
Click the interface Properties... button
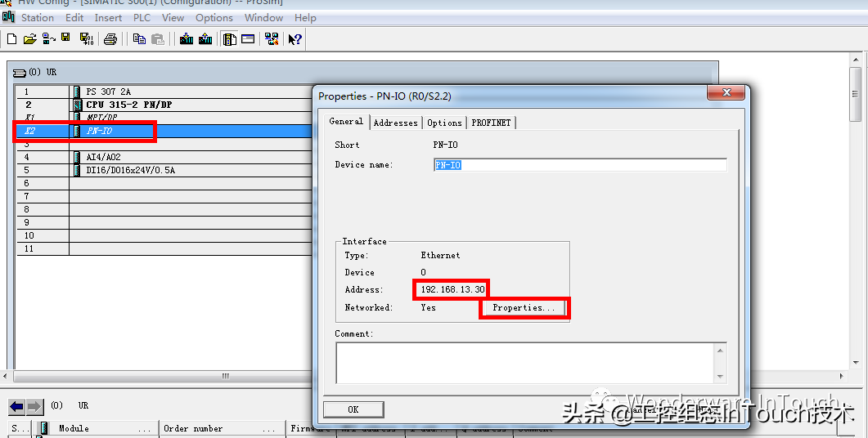click(x=524, y=308)
